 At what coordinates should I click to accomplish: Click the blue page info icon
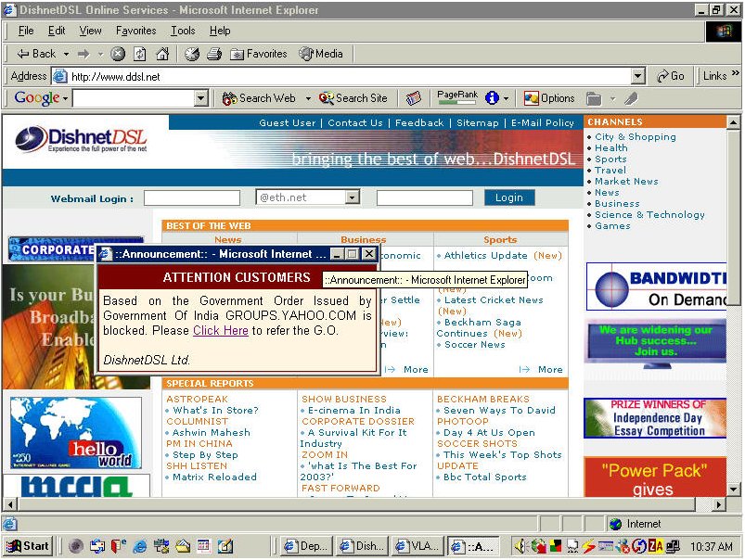click(492, 98)
